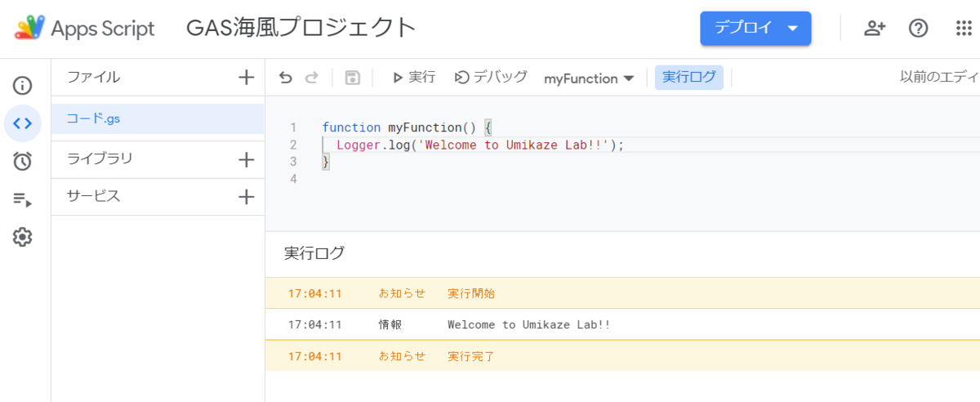Open the myFunction function selector dropdown
980x402 pixels.
(x=589, y=78)
